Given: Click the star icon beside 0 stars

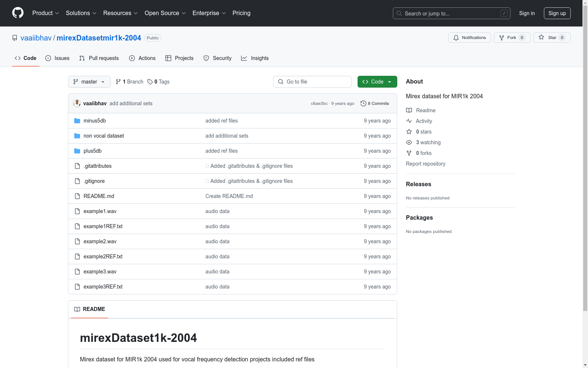Looking at the screenshot, I should 409,132.
